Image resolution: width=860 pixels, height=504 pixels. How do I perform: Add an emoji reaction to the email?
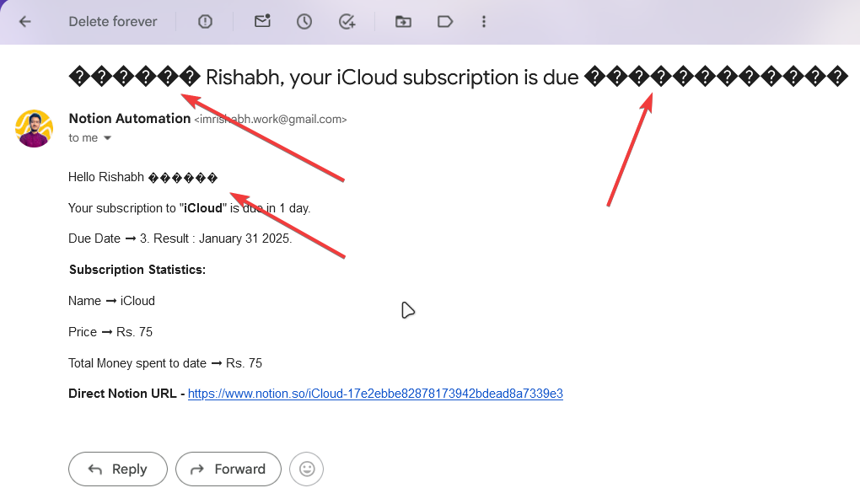[x=307, y=469]
